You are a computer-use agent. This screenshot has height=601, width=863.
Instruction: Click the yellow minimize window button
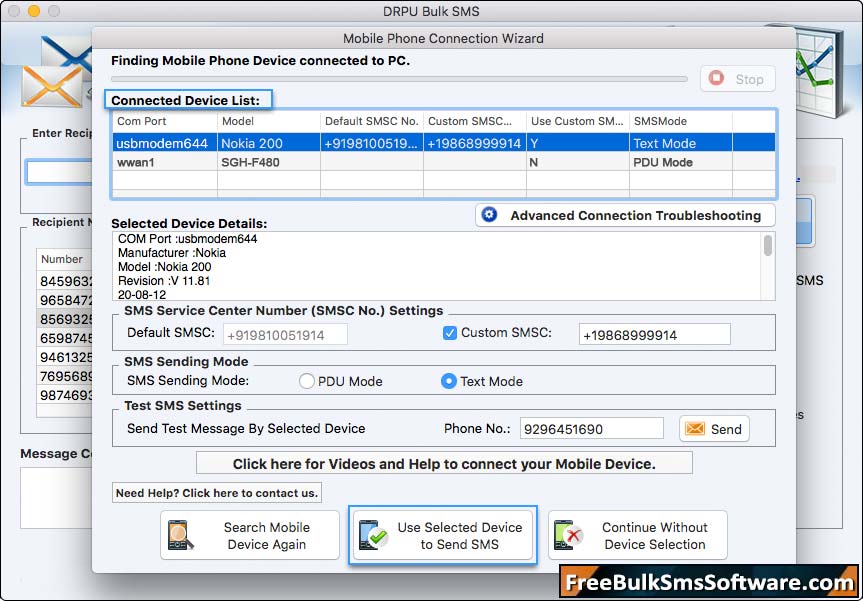click(34, 11)
